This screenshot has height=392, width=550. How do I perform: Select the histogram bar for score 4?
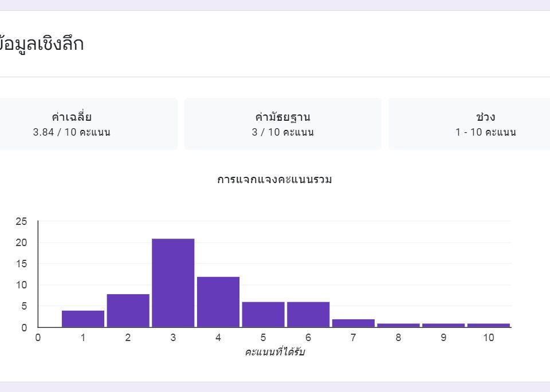coord(218,302)
